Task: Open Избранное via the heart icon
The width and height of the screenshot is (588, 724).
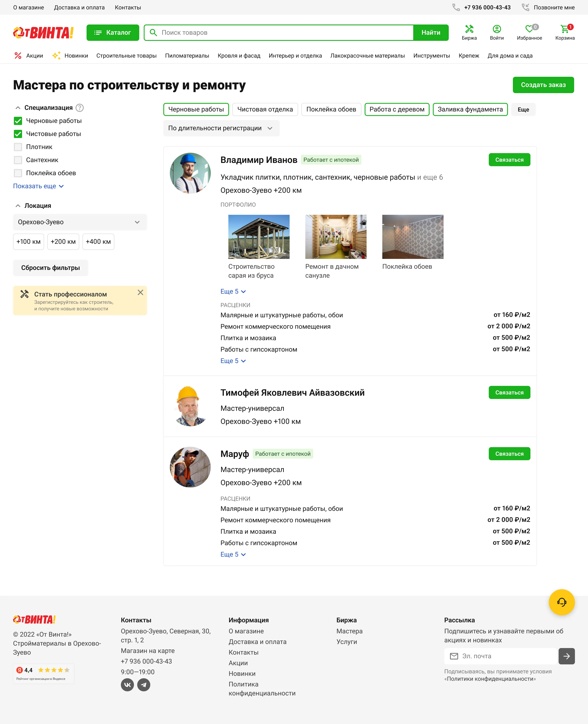Action: 529,32
